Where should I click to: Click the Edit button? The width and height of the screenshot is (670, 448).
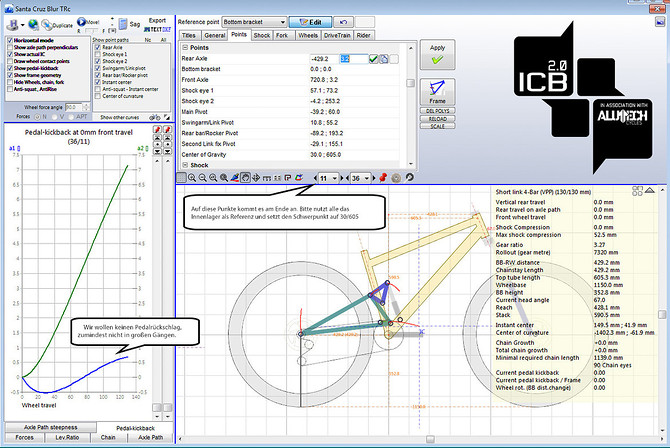point(311,22)
